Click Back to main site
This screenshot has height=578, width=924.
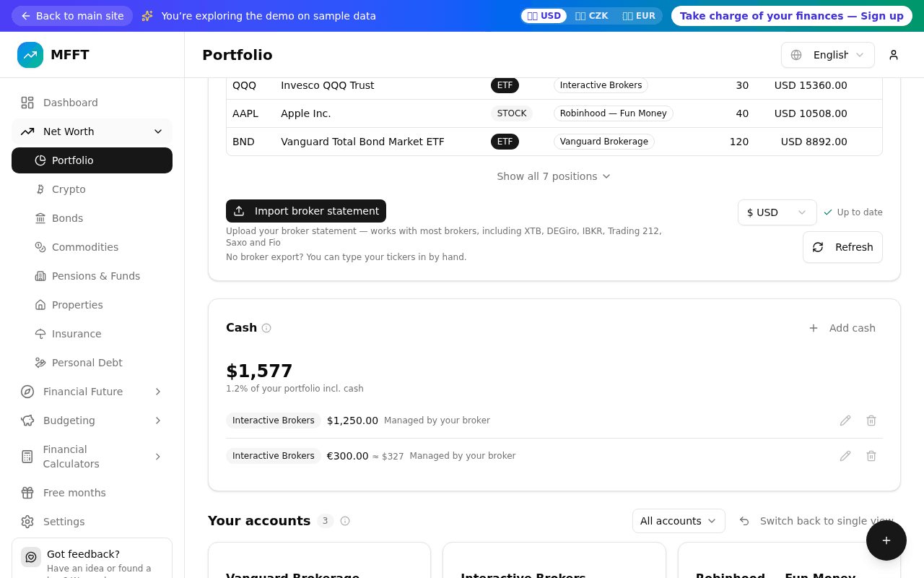click(x=72, y=16)
